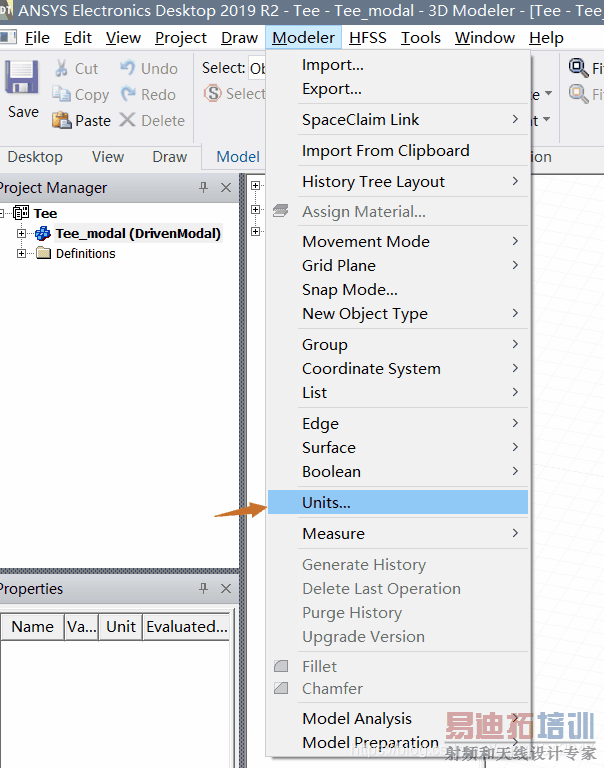Choose Import... menu entry
The height and width of the screenshot is (768, 604).
click(398, 65)
